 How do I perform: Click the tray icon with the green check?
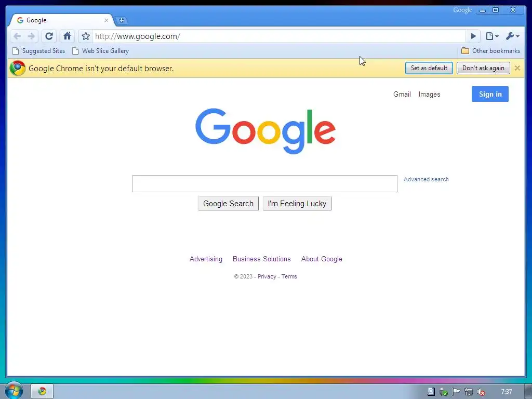coord(444,392)
